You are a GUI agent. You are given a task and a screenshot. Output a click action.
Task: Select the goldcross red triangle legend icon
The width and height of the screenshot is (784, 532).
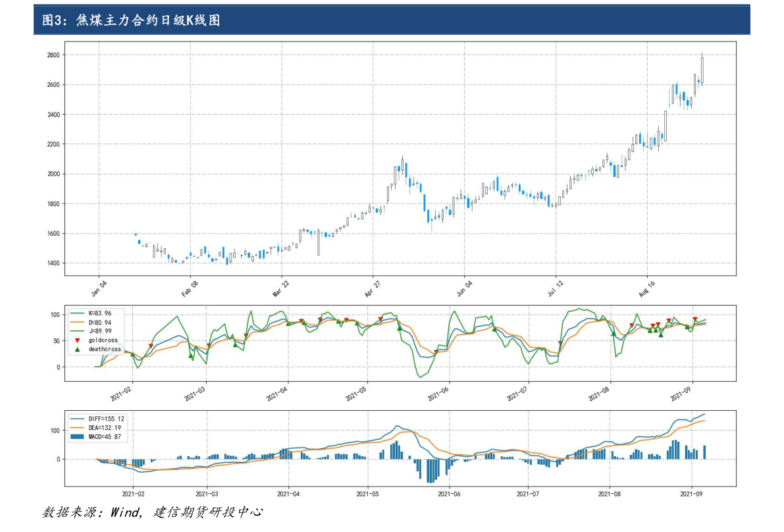tap(77, 340)
